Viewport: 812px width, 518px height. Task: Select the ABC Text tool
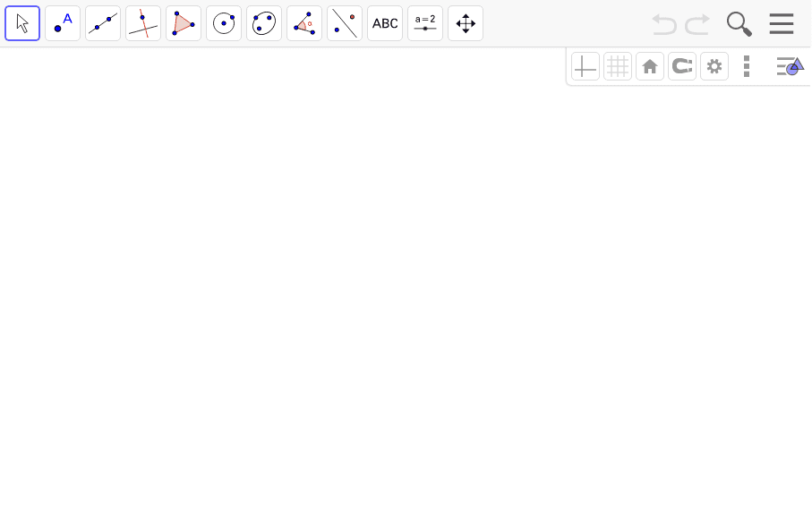pyautogui.click(x=385, y=23)
